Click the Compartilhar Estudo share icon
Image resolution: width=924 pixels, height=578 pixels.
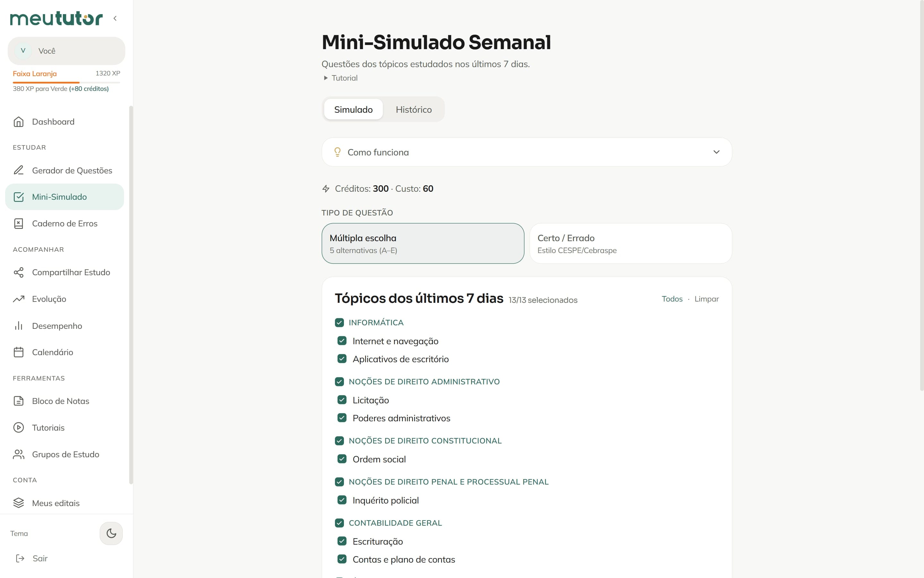19,272
